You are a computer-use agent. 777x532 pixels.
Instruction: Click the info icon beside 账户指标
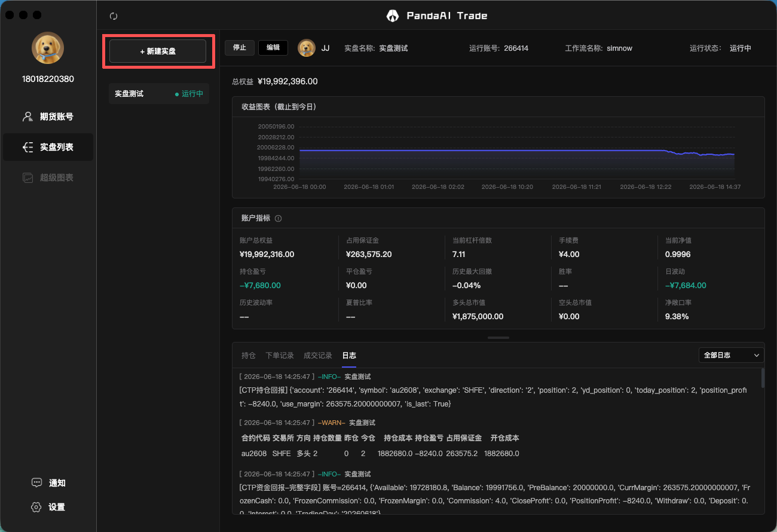[278, 218]
